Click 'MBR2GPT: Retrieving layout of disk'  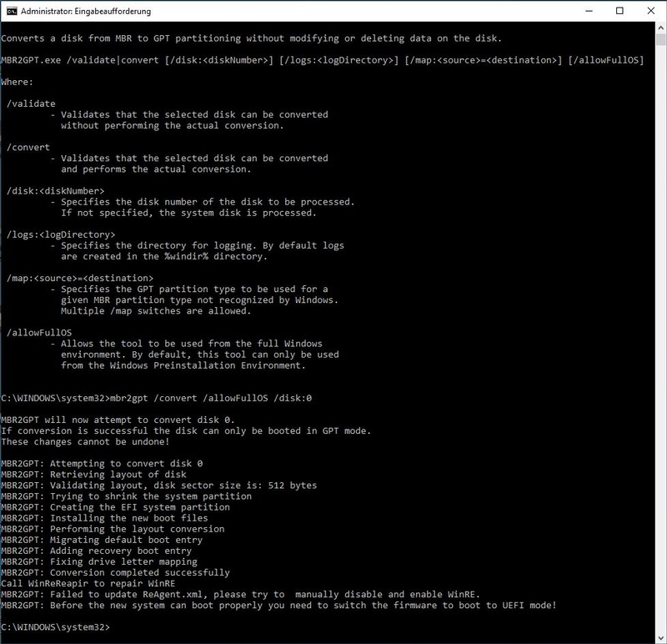tap(93, 474)
